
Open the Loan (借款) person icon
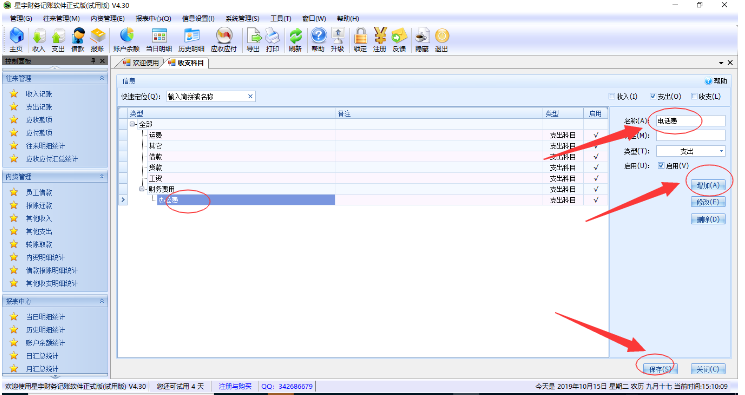(x=78, y=39)
